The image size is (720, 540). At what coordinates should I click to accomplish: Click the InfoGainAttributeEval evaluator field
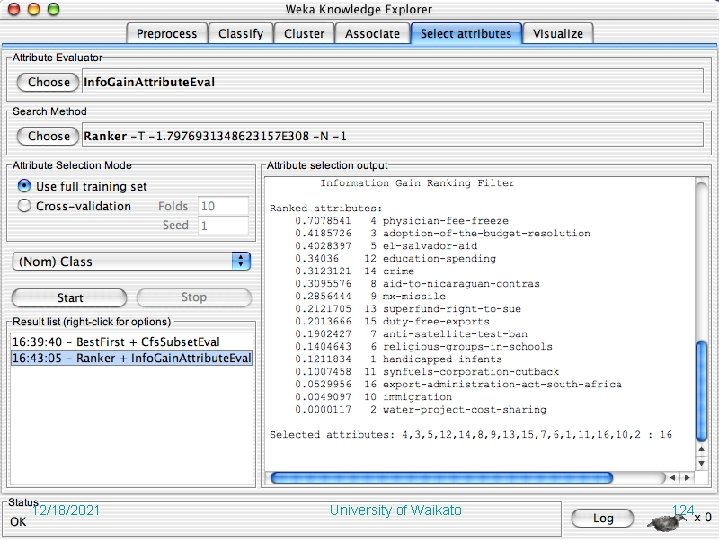tap(393, 82)
